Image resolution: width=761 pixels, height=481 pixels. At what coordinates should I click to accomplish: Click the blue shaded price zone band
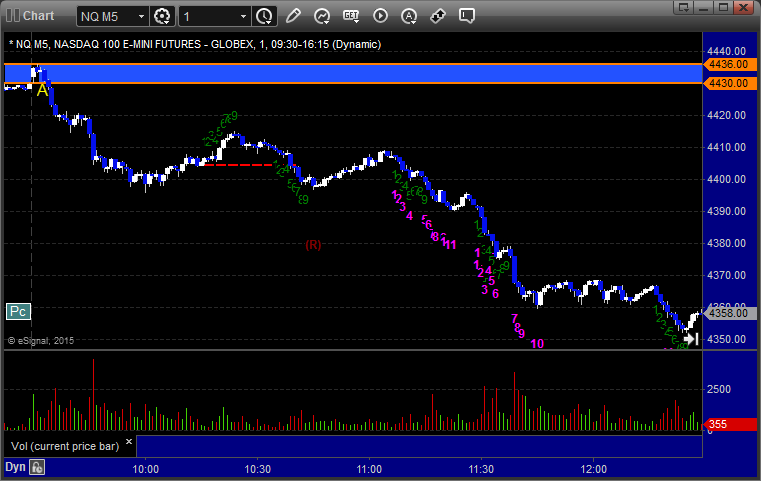(x=353, y=74)
